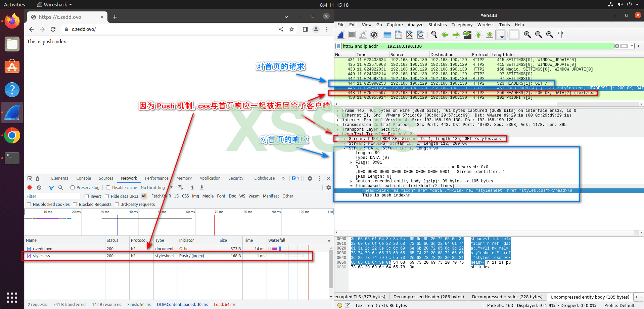Image resolution: width=644 pixels, height=309 pixels.
Task: Open the Statistics menu in Wireshark
Action: [x=437, y=25]
